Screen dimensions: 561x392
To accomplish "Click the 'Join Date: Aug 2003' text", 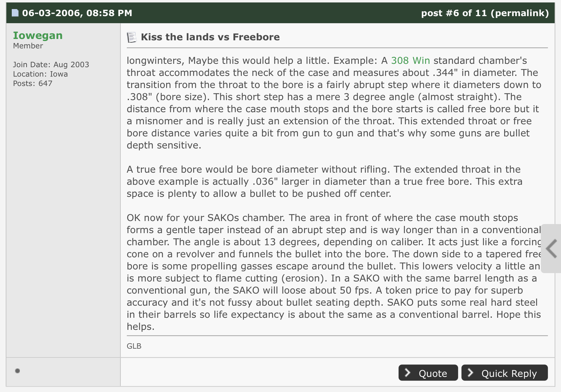I will [51, 64].
